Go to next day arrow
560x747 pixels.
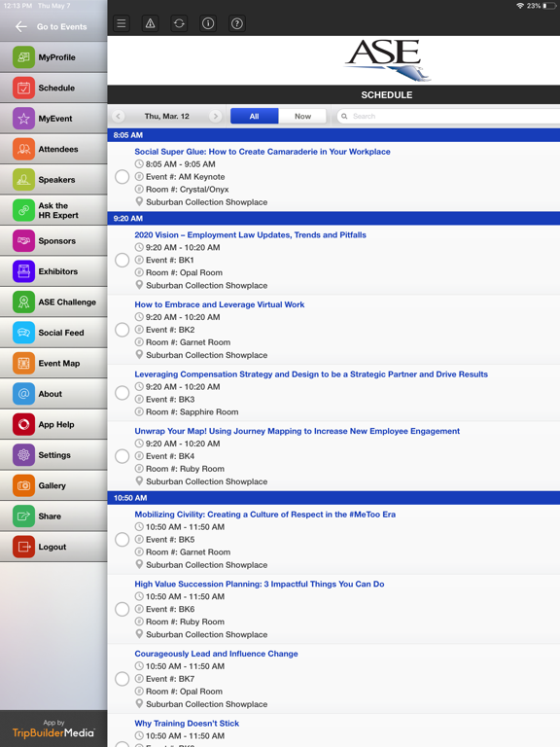coord(215,117)
